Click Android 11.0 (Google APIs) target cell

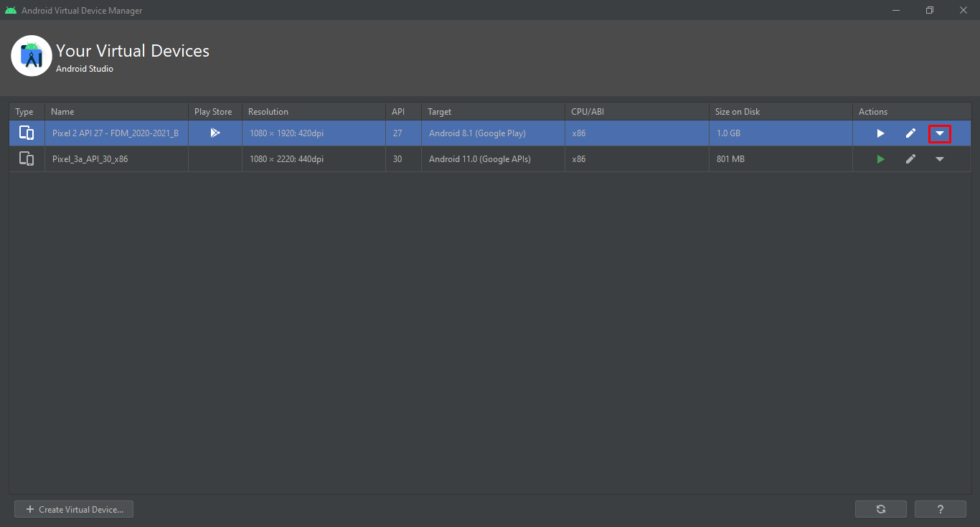493,159
